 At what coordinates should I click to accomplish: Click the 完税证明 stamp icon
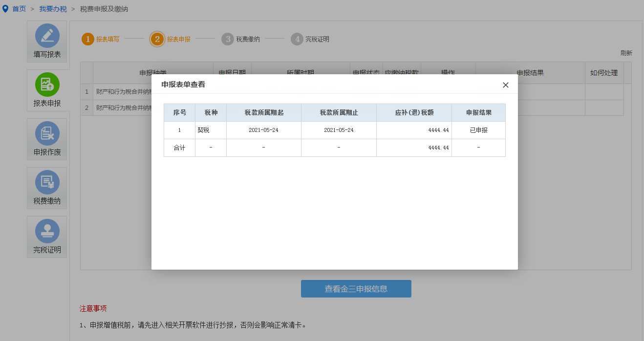pos(47,231)
